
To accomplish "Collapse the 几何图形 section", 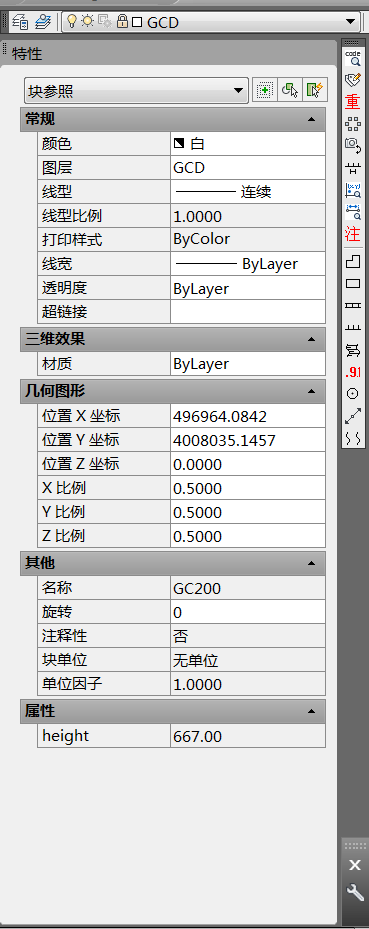I will pos(311,392).
